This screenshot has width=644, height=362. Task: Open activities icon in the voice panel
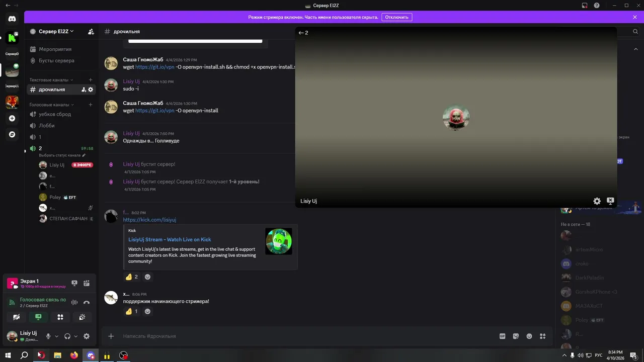60,317
